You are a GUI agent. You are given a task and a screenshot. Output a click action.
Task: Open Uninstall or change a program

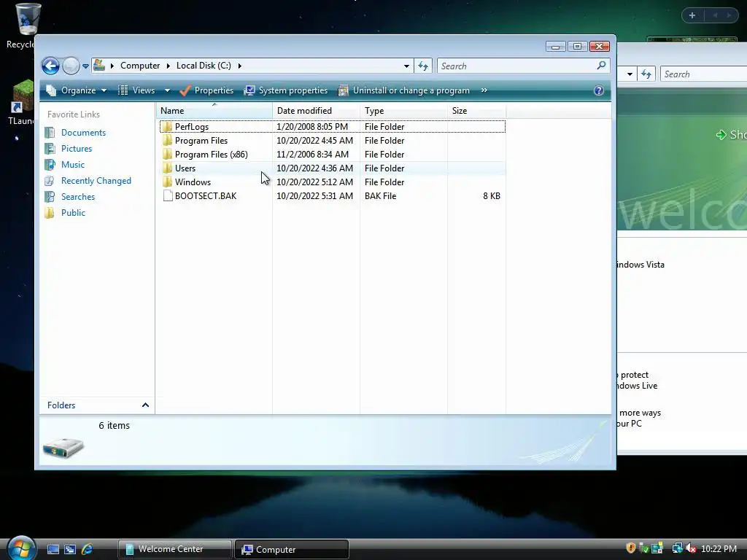pos(404,90)
